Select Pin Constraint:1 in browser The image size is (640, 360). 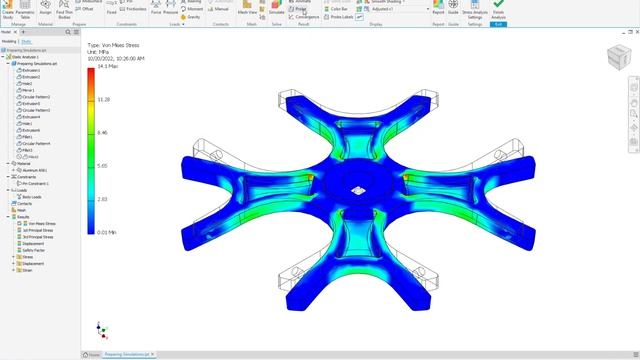[33, 184]
